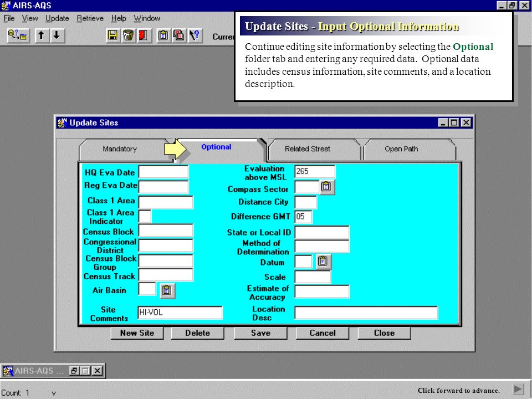Screen dimensions: 532x399
Task: Click the Site Comments field containing HI-VOL
Action: (180, 313)
